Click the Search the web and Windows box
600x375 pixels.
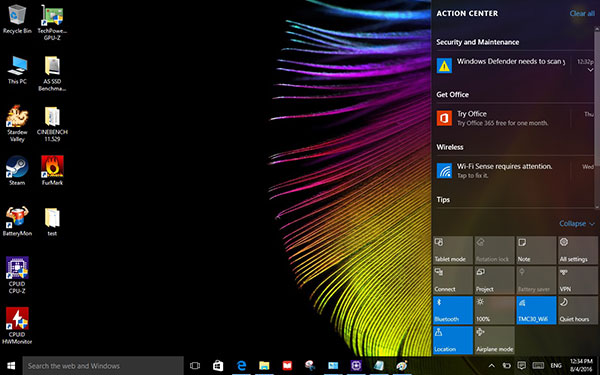(x=103, y=366)
